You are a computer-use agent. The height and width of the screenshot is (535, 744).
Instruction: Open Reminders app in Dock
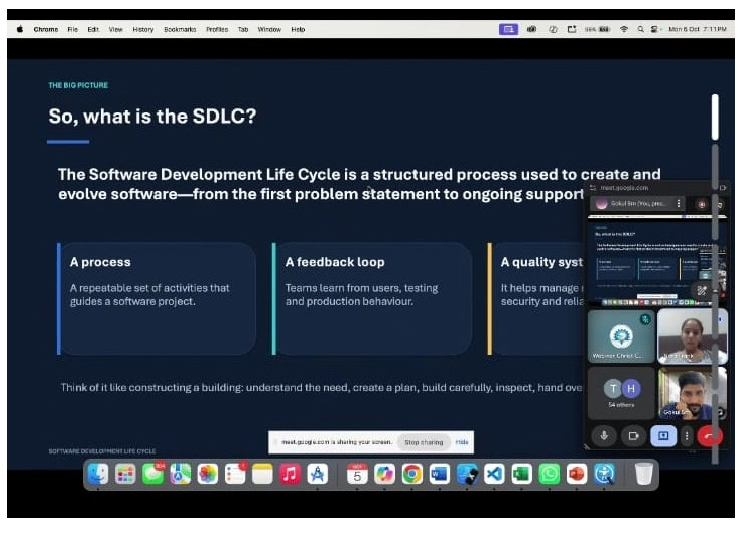click(235, 474)
